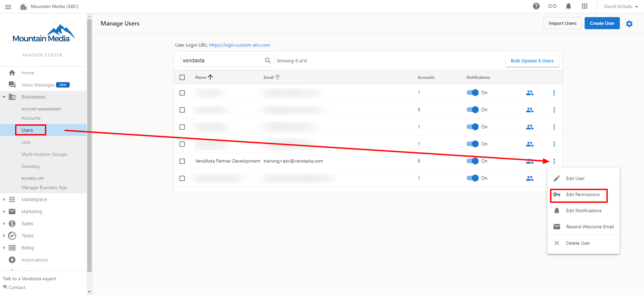Image resolution: width=644 pixels, height=295 pixels.
Task: Click the accounts count 6 for VendAsta
Action: pyautogui.click(x=419, y=161)
